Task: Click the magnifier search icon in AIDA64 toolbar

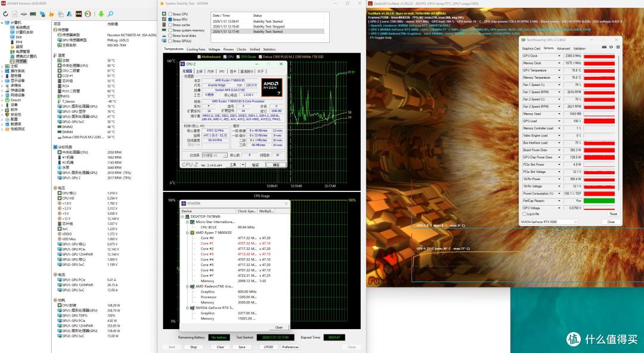Action: (110, 14)
